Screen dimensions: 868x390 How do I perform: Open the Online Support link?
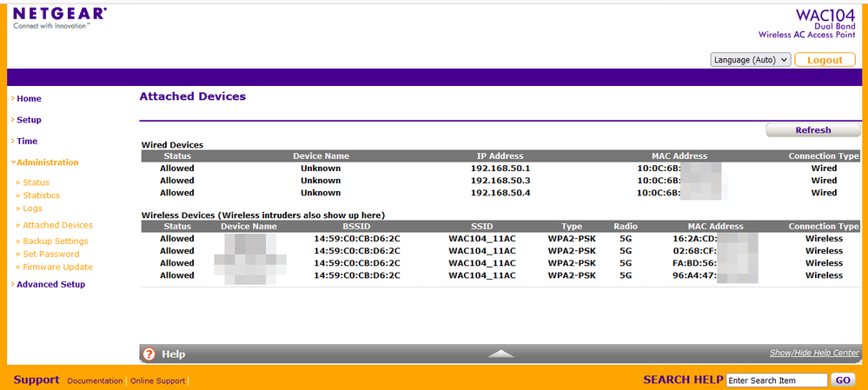158,380
